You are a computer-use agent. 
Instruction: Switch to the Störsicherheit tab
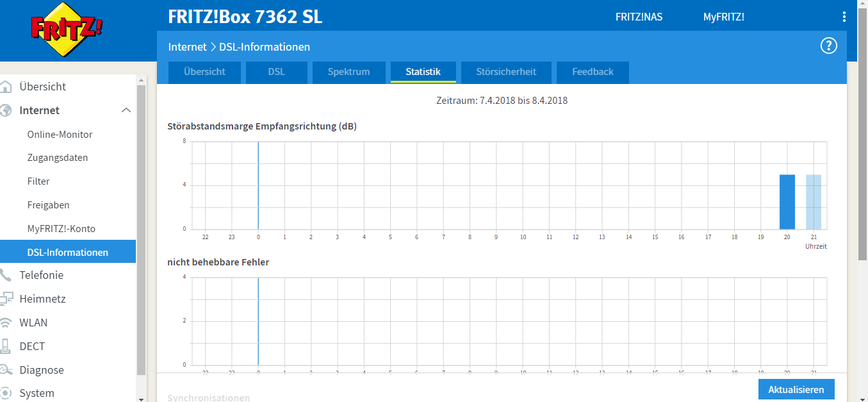click(x=506, y=72)
